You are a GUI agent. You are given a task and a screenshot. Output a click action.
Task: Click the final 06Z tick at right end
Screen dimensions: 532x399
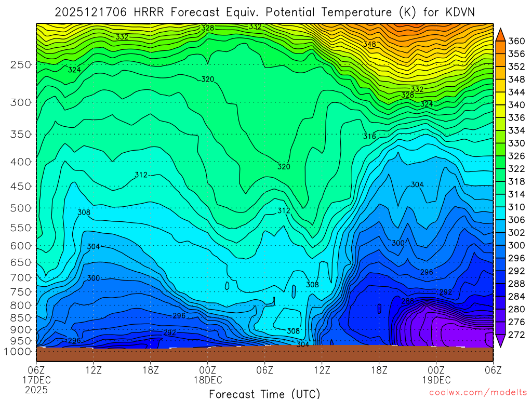(x=494, y=370)
